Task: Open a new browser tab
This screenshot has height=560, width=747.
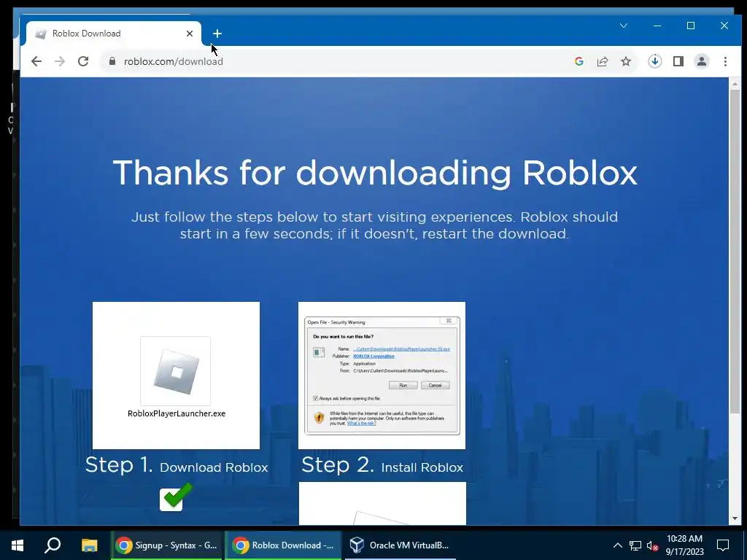Action: coord(217,34)
